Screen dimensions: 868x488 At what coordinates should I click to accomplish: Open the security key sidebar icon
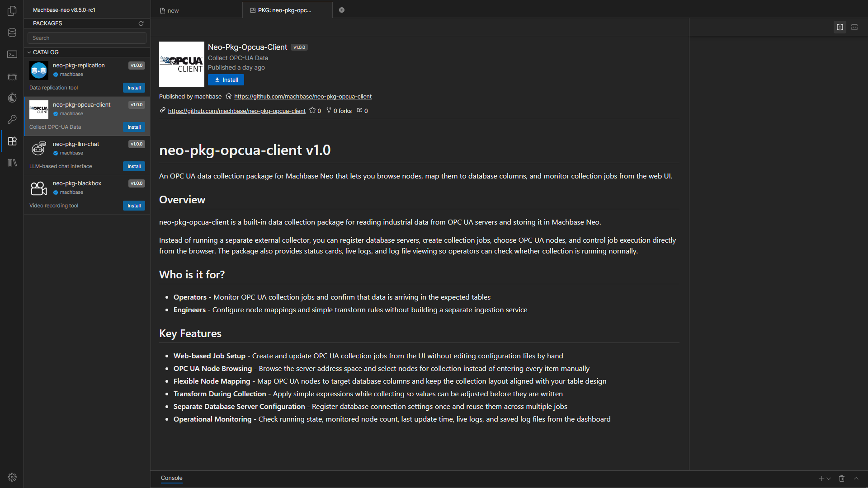(12, 119)
